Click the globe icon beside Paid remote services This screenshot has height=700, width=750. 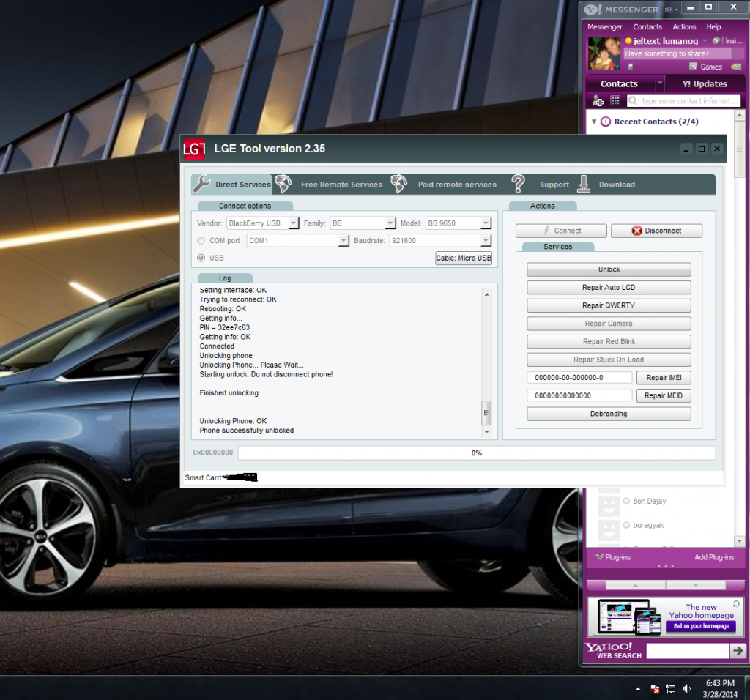398,184
